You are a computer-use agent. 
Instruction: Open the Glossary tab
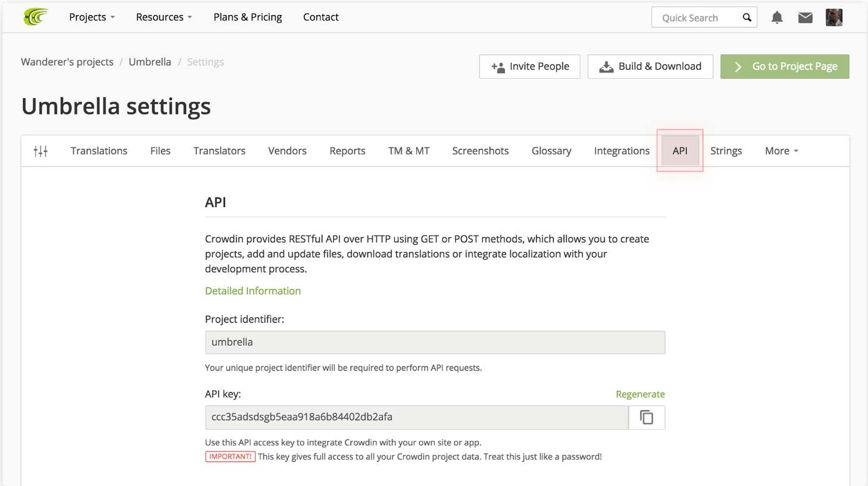click(x=551, y=151)
